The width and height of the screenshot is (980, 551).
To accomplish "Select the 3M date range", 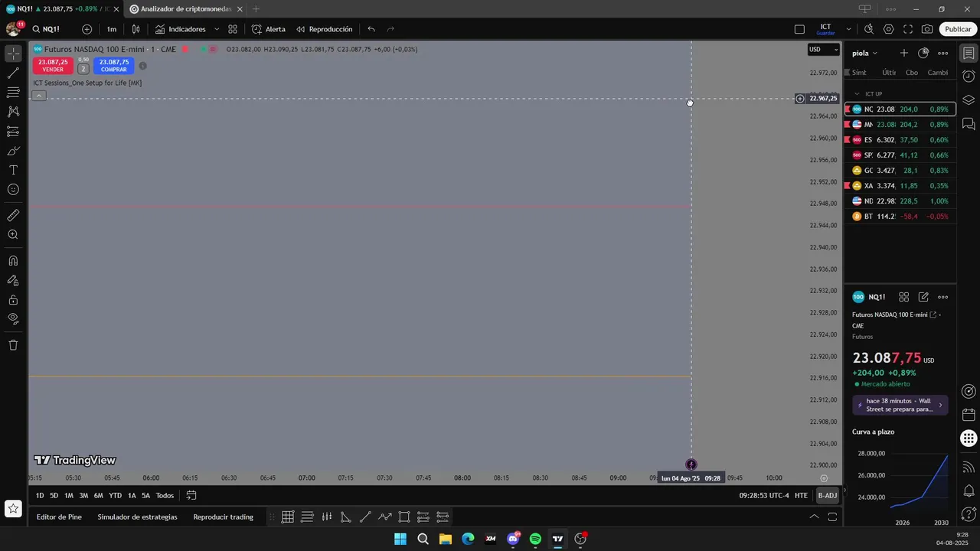I will click(x=83, y=496).
